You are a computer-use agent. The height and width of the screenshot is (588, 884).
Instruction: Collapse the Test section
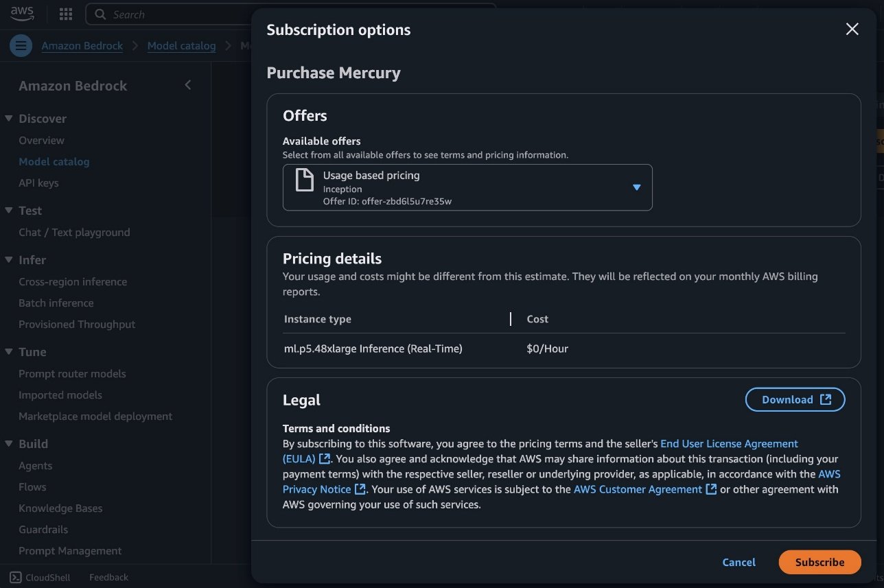click(x=9, y=210)
